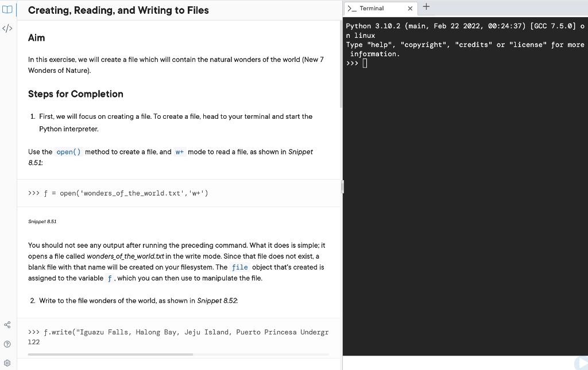Click the plus icon to add new tab
This screenshot has height=370, width=588.
[x=425, y=6]
